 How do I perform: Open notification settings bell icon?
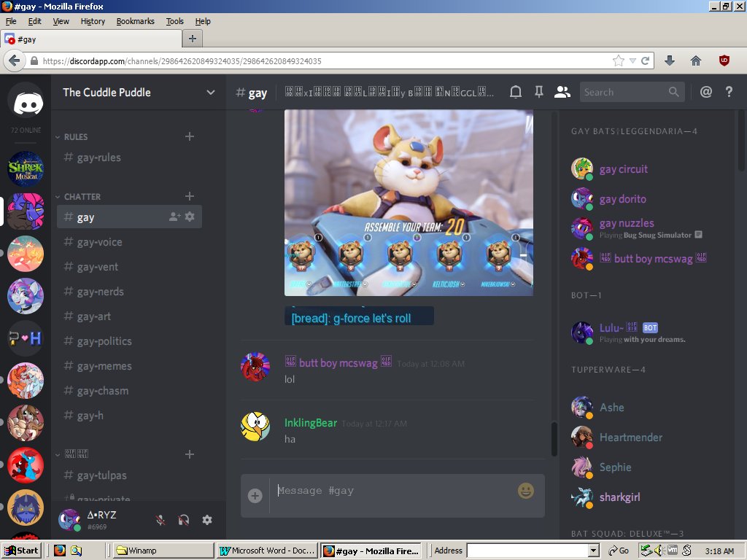[516, 92]
